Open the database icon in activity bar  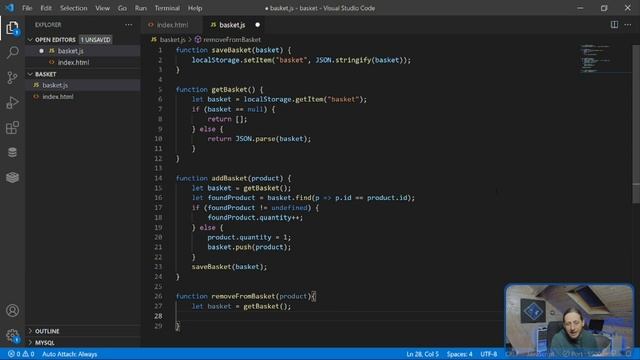[x=12, y=152]
